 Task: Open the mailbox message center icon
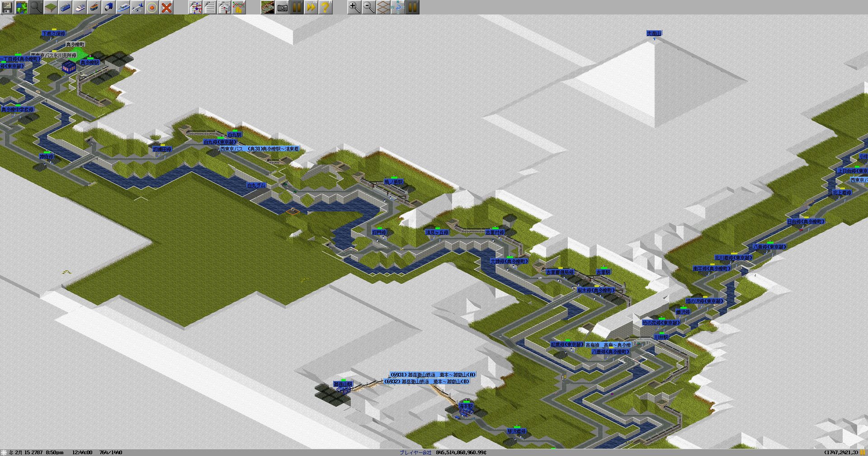[x=224, y=7]
